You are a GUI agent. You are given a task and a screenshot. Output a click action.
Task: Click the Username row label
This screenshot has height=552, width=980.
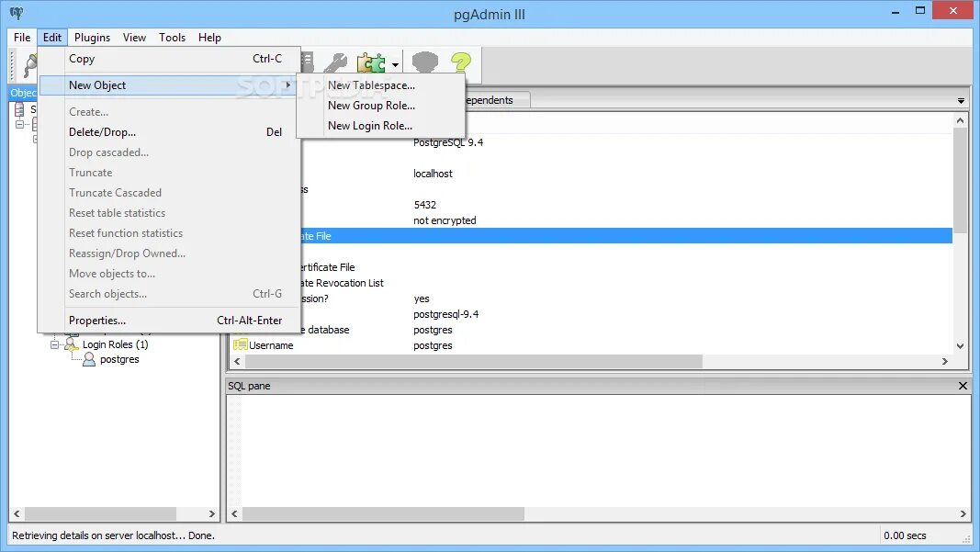click(x=271, y=345)
